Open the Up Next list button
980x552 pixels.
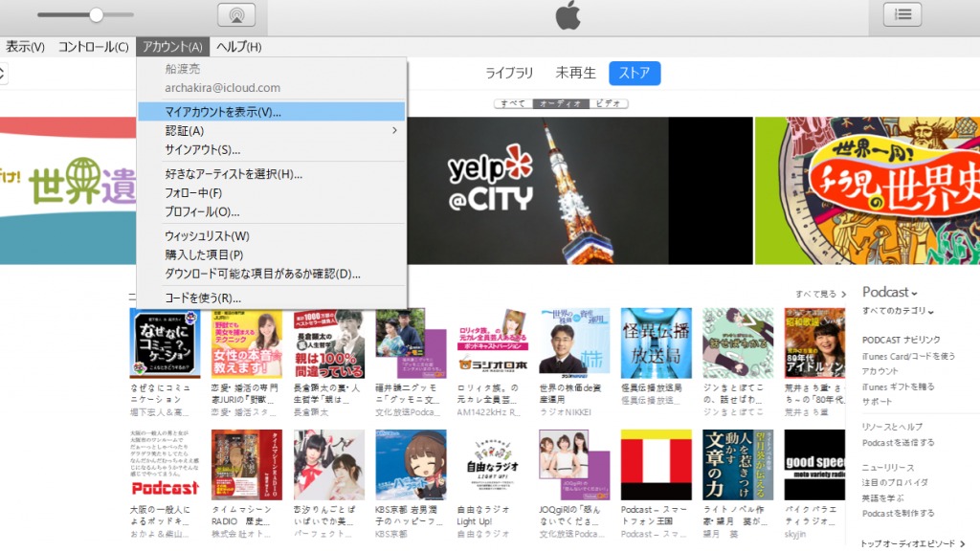coord(902,14)
